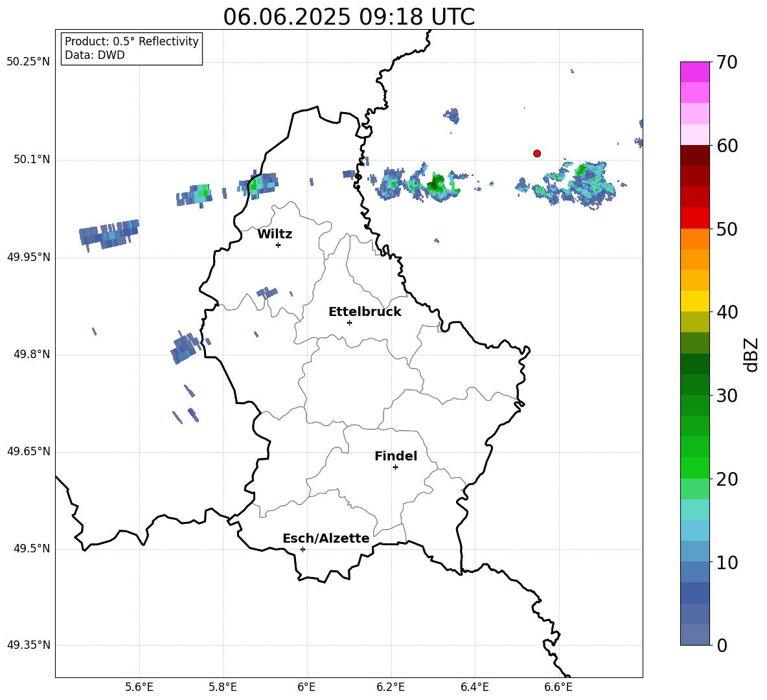
Task: Click the 6.6°E longitude label
Action: pos(558,687)
